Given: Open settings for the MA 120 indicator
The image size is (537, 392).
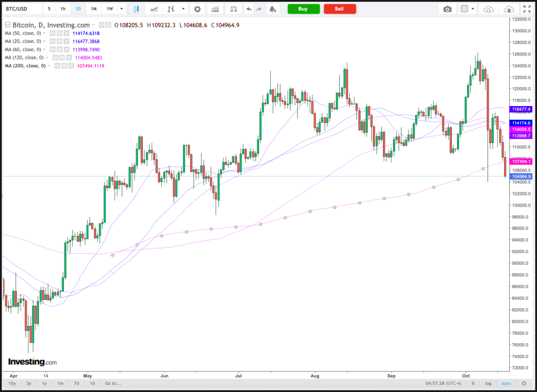Looking at the screenshot, I should point(62,58).
